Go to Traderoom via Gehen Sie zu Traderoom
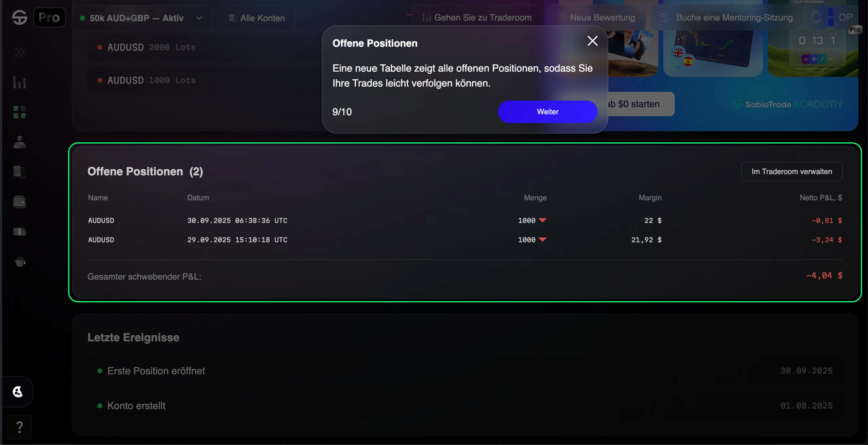This screenshot has width=868, height=445. click(477, 18)
